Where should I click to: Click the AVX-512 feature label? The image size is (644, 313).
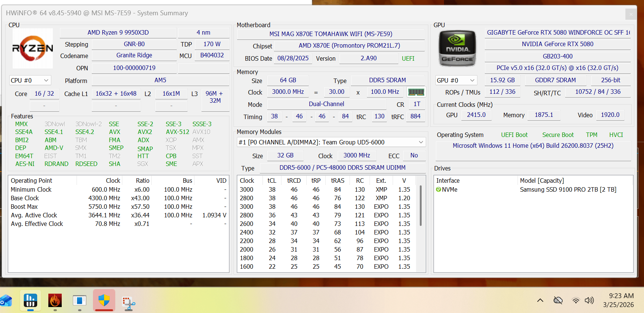[x=177, y=132]
